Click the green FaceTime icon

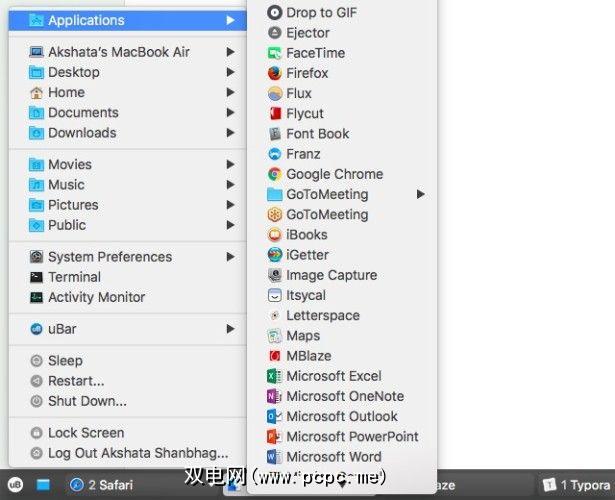[x=275, y=53]
